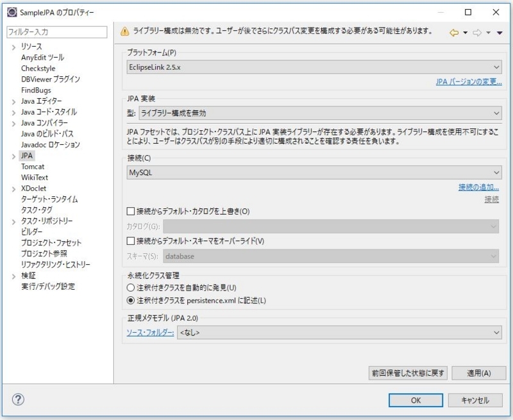
Task: Select Tomcat in the property list
Action: click(33, 167)
